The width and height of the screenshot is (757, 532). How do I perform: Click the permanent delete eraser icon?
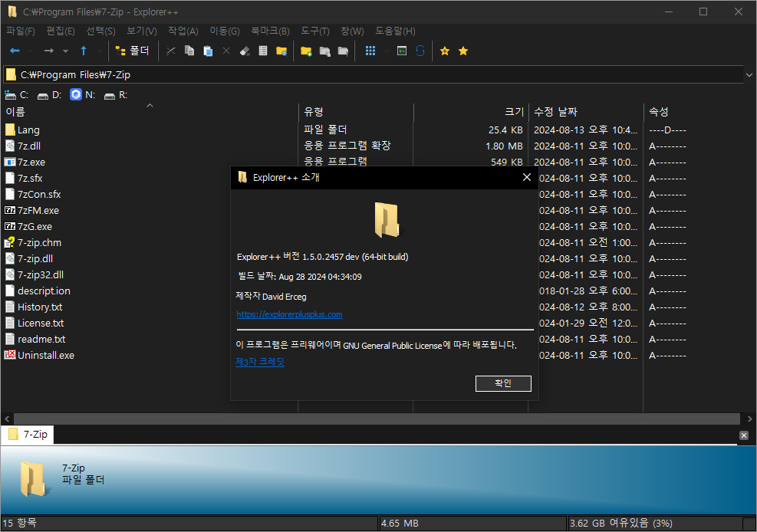[x=245, y=51]
